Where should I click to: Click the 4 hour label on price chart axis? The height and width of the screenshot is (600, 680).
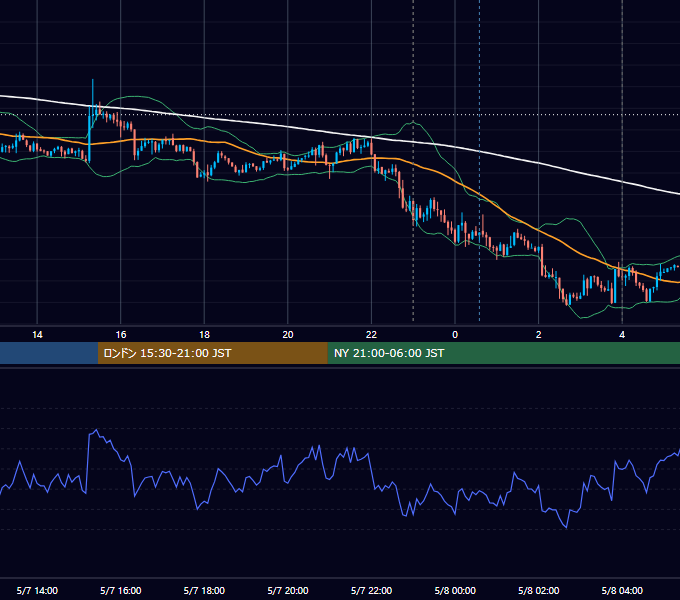coord(622,335)
